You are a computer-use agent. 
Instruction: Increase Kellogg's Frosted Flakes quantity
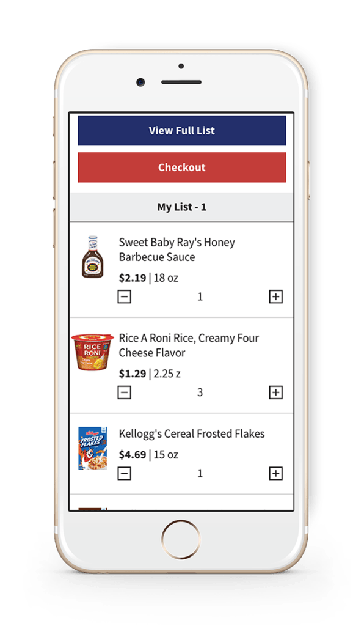pyautogui.click(x=276, y=474)
